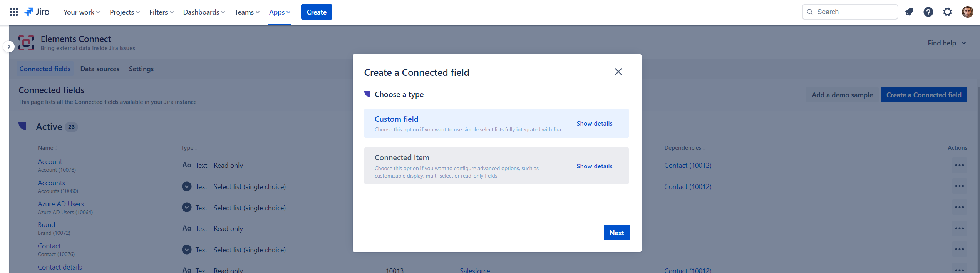
Task: Switch to the Data sources tab
Action: [100, 69]
